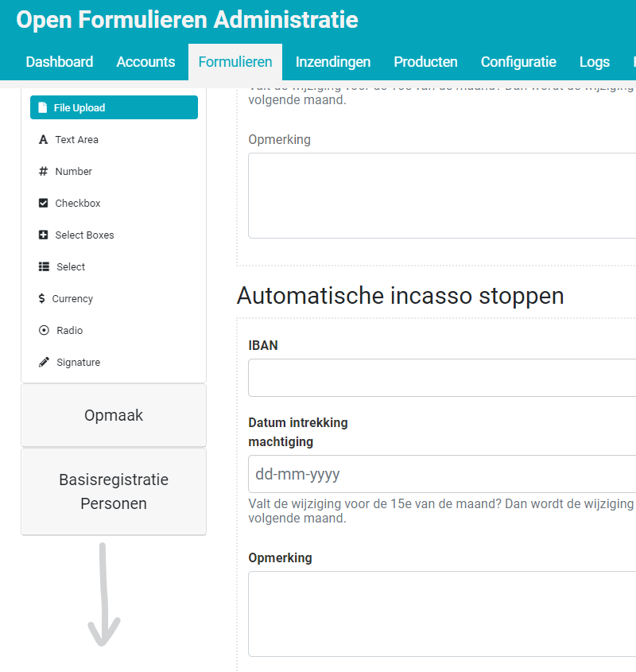636x672 pixels.
Task: Go to the Configuratie page
Action: (x=518, y=61)
